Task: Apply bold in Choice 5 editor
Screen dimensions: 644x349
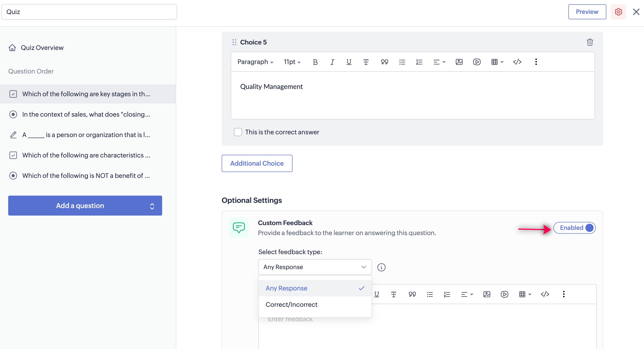Action: coord(315,62)
